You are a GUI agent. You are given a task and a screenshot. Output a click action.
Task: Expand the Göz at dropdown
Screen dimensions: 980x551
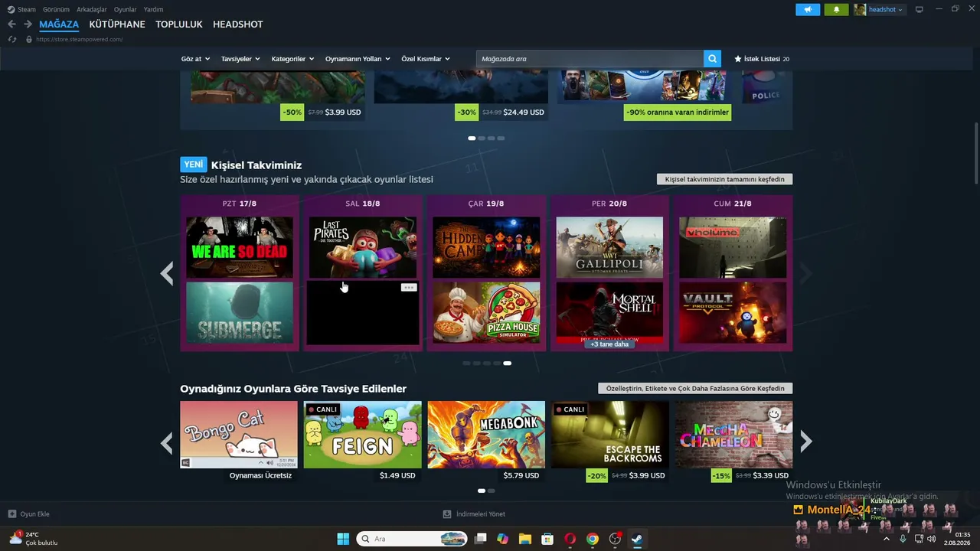(x=195, y=59)
